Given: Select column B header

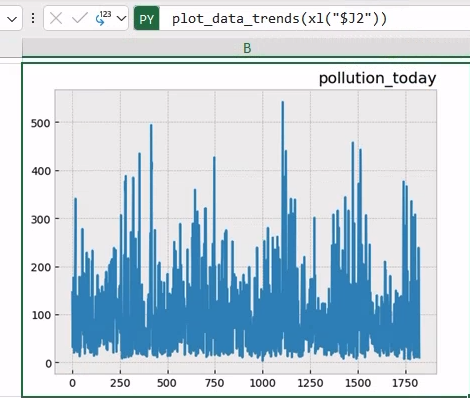Looking at the screenshot, I should [246, 48].
